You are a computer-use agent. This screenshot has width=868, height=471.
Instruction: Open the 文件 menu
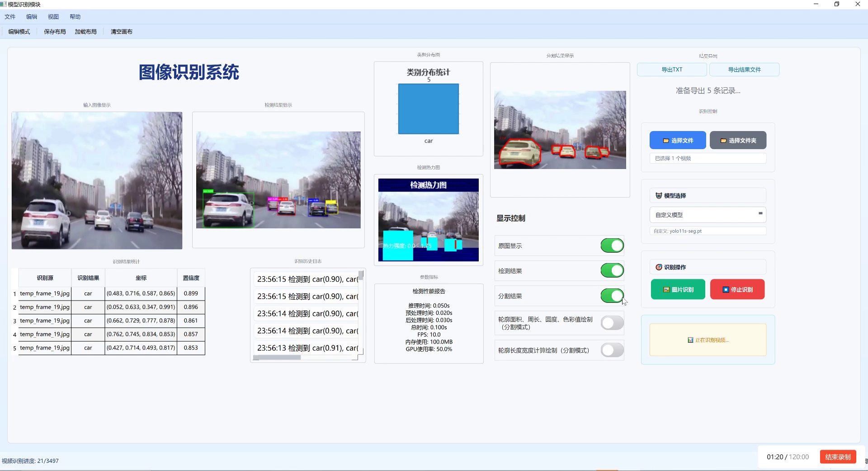click(x=10, y=16)
